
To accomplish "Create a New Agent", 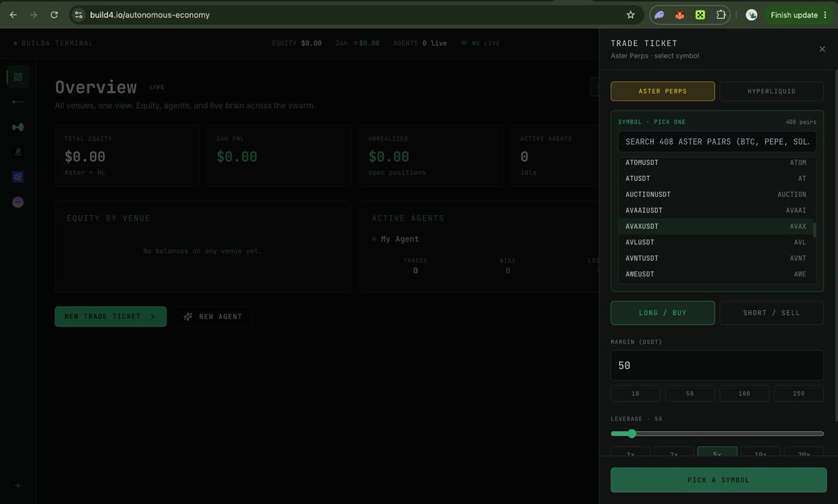I will coord(213,316).
